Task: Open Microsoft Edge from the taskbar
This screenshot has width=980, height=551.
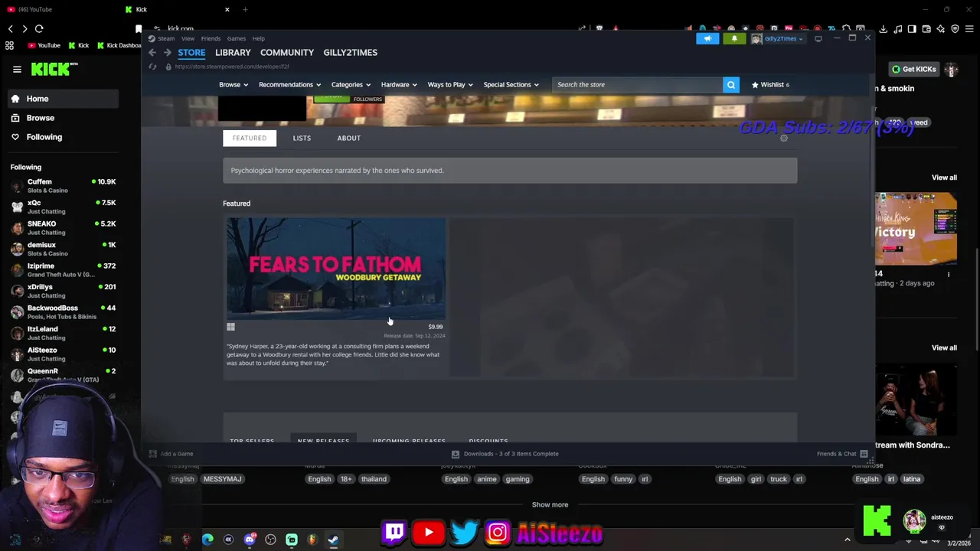Action: tap(207, 540)
